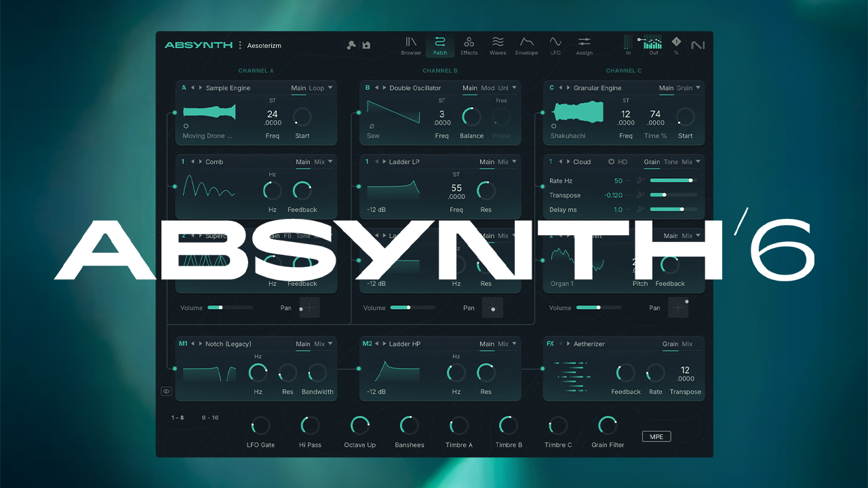The height and width of the screenshot is (488, 868).
Task: Click the Aesoterizm patch name
Action: tap(265, 45)
